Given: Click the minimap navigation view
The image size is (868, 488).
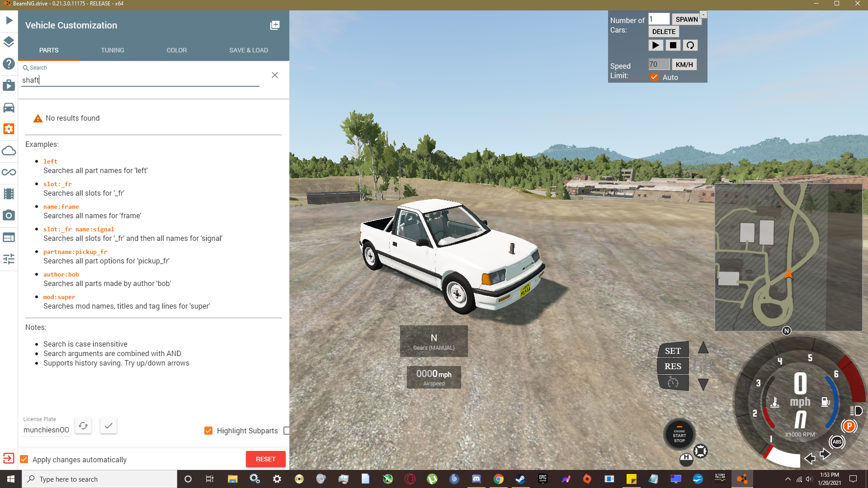Looking at the screenshot, I should (789, 257).
